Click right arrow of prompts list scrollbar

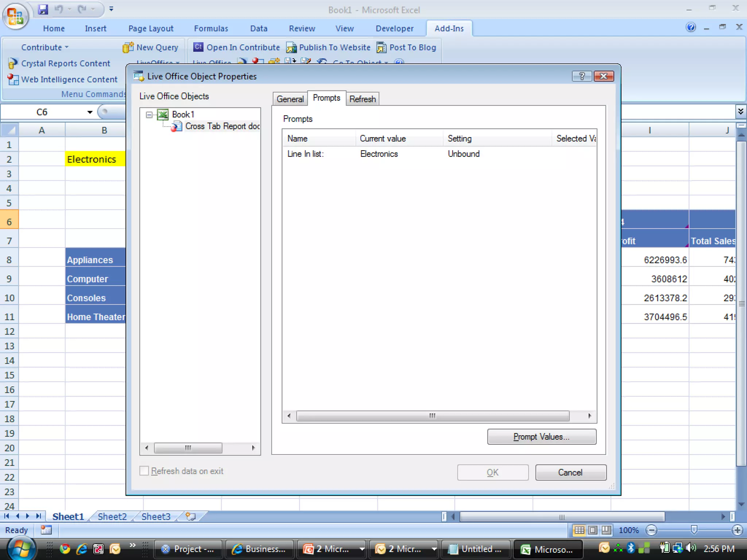pyautogui.click(x=590, y=416)
